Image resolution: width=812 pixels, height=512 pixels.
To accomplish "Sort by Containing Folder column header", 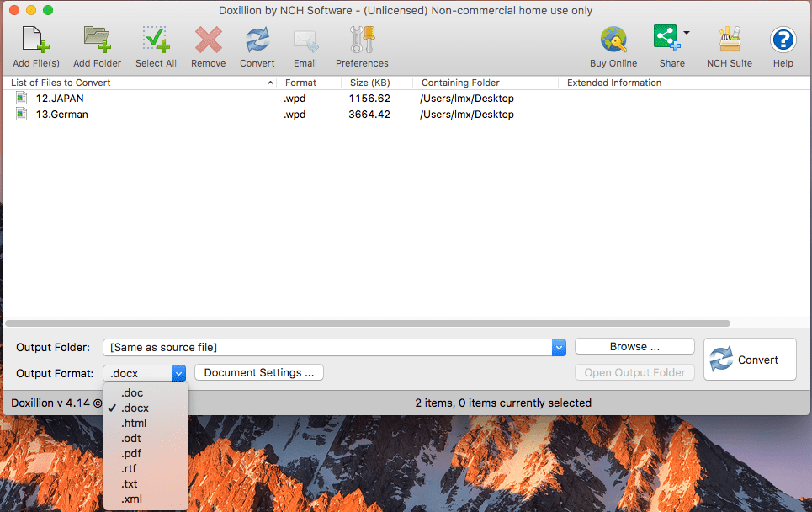I will tap(486, 83).
